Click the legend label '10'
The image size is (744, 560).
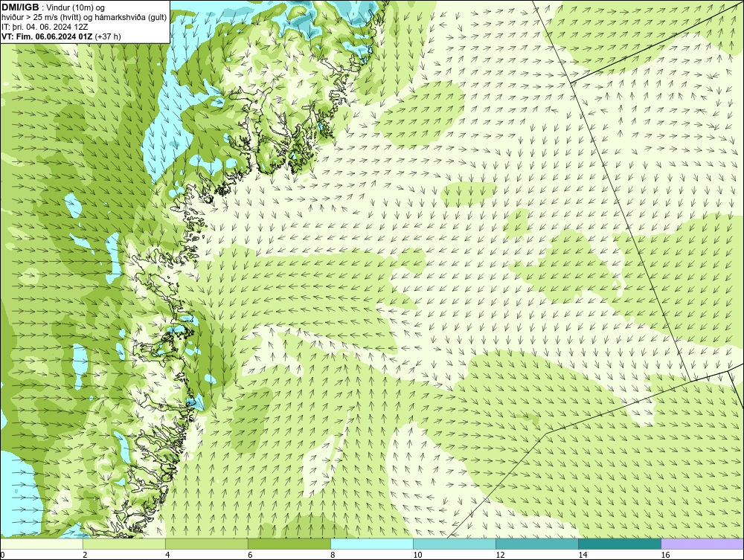pyautogui.click(x=417, y=555)
